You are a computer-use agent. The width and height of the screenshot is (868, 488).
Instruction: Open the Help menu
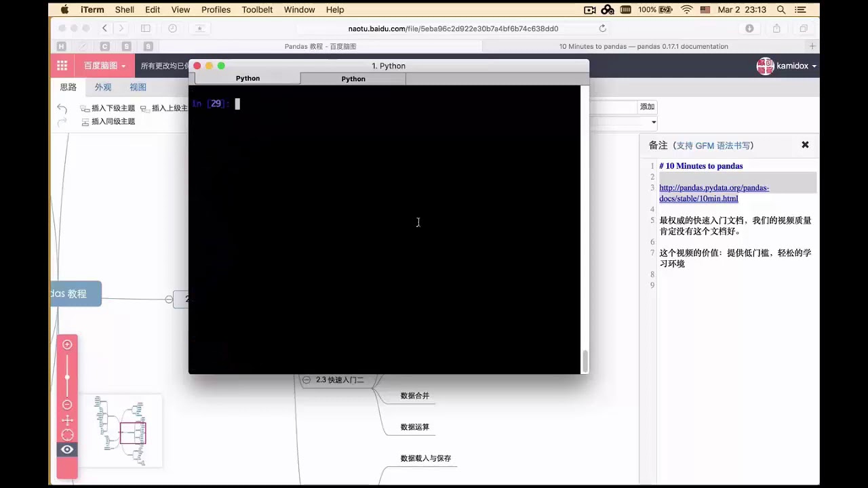(335, 9)
